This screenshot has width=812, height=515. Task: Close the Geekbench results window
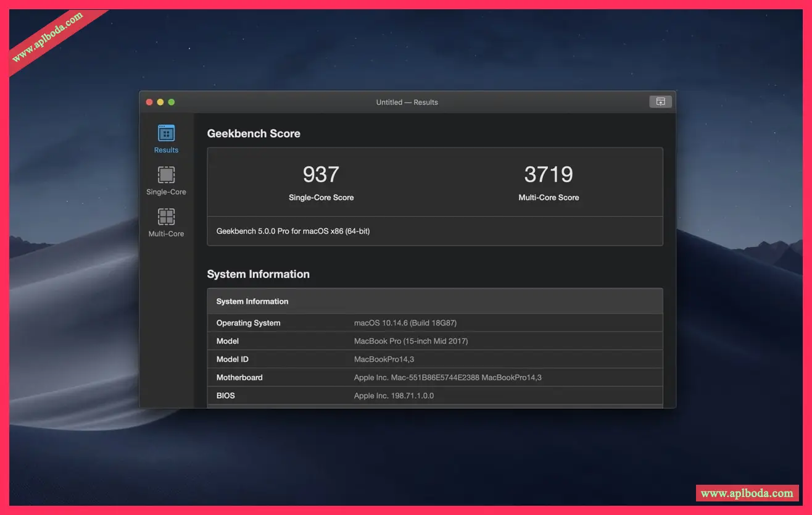coord(149,102)
